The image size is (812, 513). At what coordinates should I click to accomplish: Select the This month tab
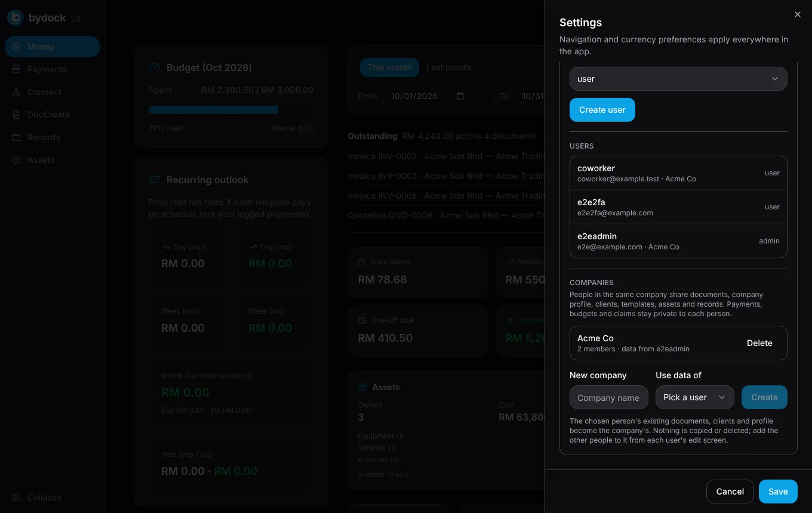389,67
